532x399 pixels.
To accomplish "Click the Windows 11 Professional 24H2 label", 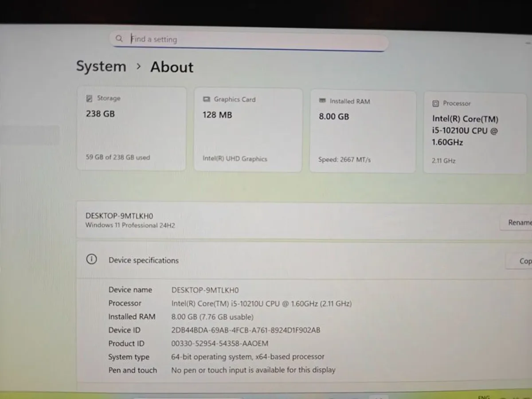I will click(x=130, y=225).
